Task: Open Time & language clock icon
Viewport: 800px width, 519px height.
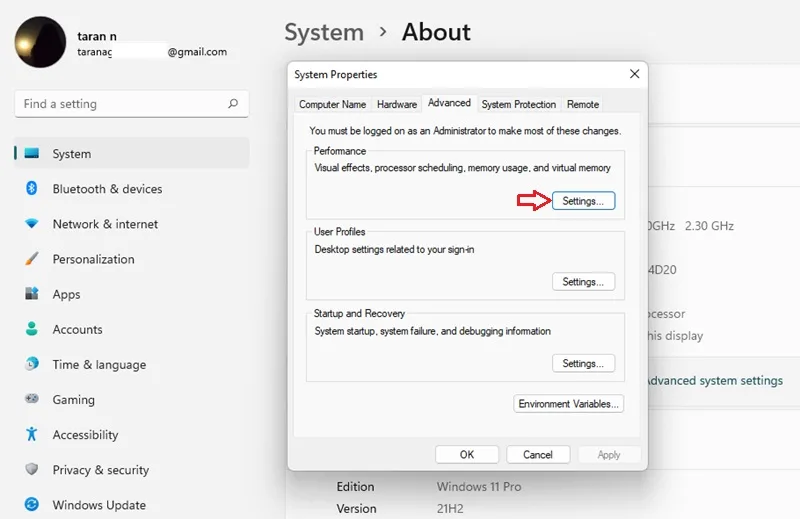Action: tap(32, 364)
